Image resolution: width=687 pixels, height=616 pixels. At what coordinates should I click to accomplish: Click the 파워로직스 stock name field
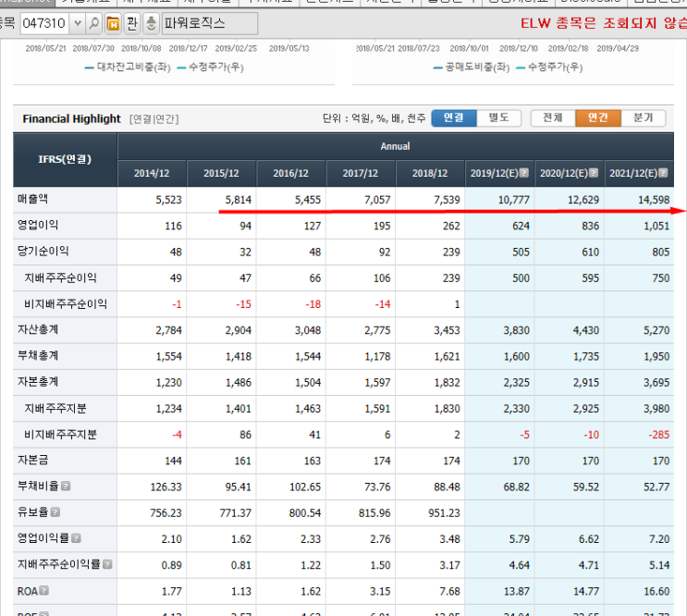210,23
